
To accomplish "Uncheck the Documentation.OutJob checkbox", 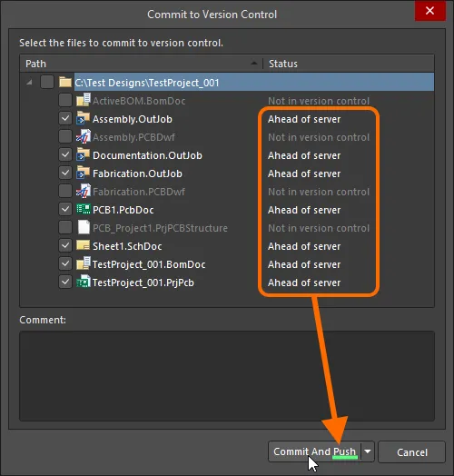I will [x=65, y=154].
